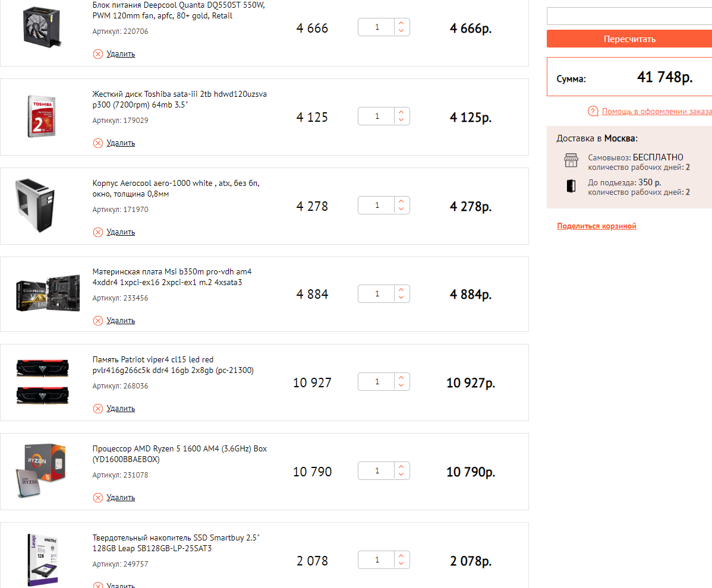Viewport: 712px width, 588px height.
Task: Click the remove icon for MSI motherboard
Action: 98,321
